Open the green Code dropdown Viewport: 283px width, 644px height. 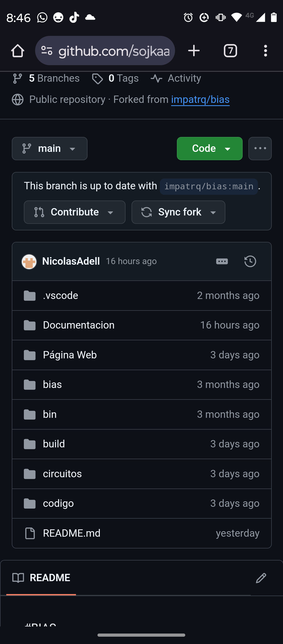tap(210, 148)
